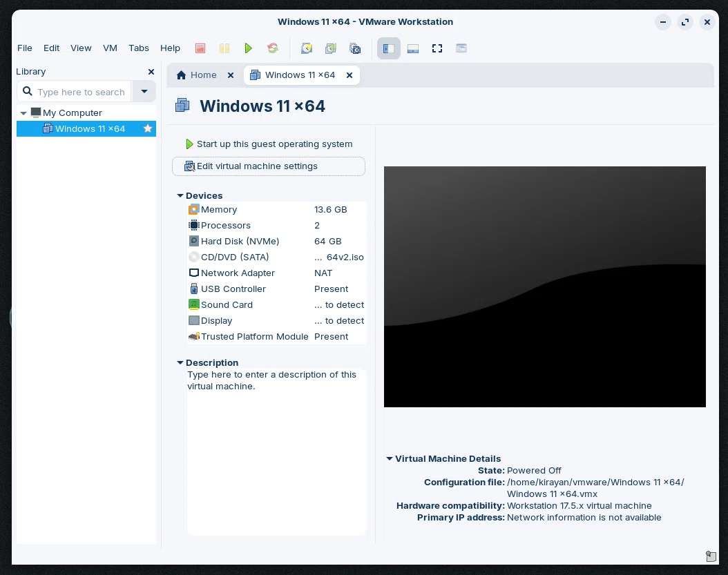
Task: Switch to the Home tab
Action: [x=203, y=75]
